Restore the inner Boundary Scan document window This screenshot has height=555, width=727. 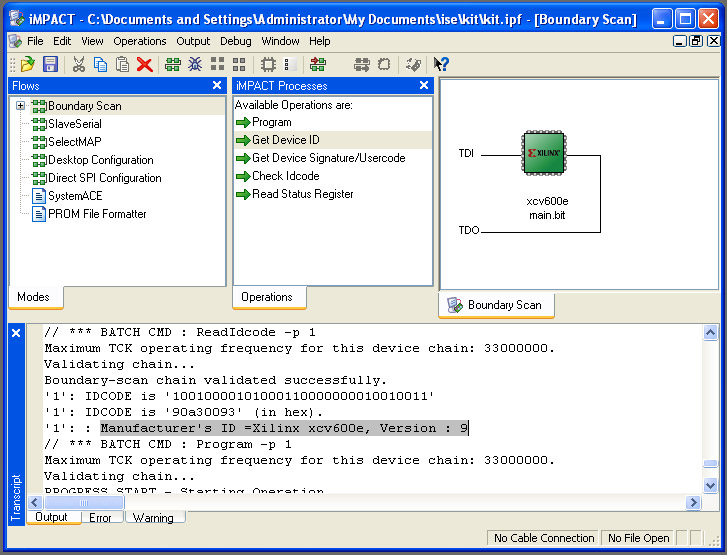695,41
